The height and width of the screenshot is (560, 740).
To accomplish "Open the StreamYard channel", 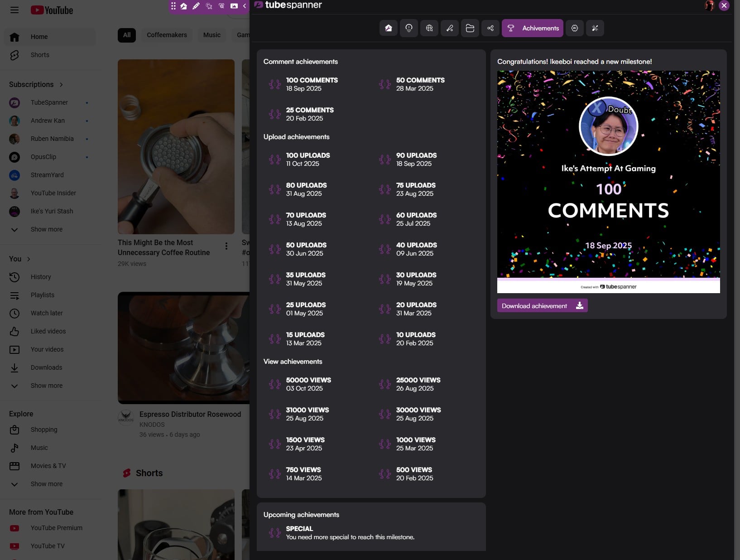I will 50,175.
